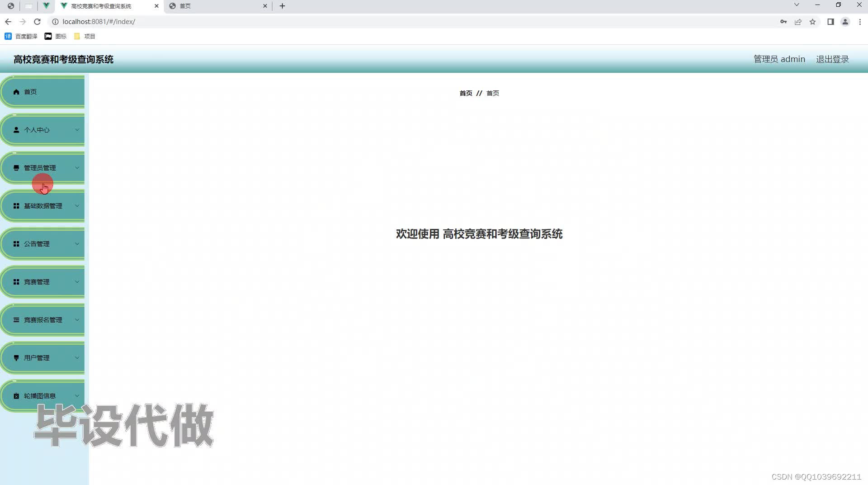Click the first pinned globe tab

(x=11, y=6)
